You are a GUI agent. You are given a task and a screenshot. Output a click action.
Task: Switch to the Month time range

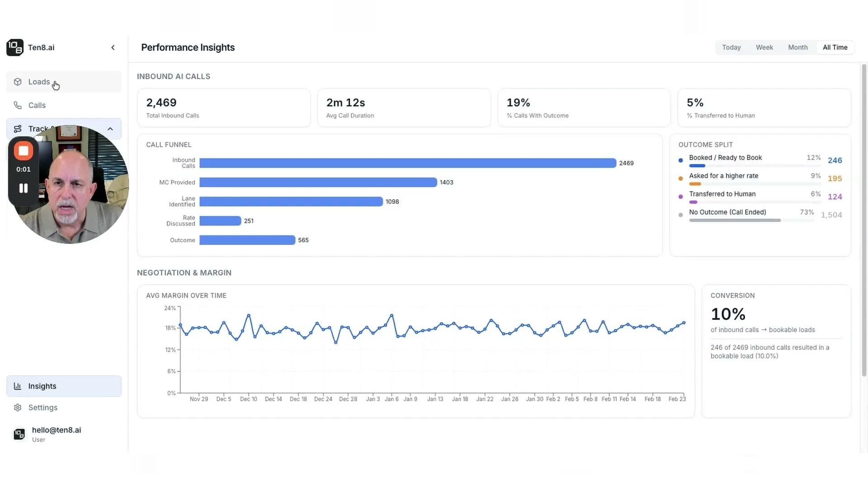click(797, 47)
